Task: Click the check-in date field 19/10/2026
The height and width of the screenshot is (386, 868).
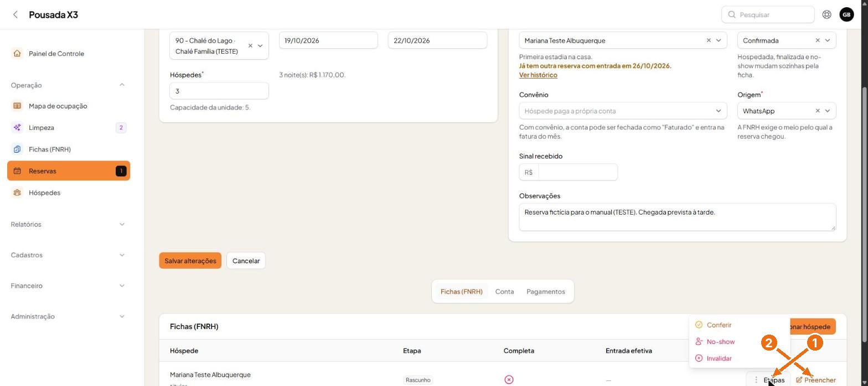Action: (x=328, y=40)
